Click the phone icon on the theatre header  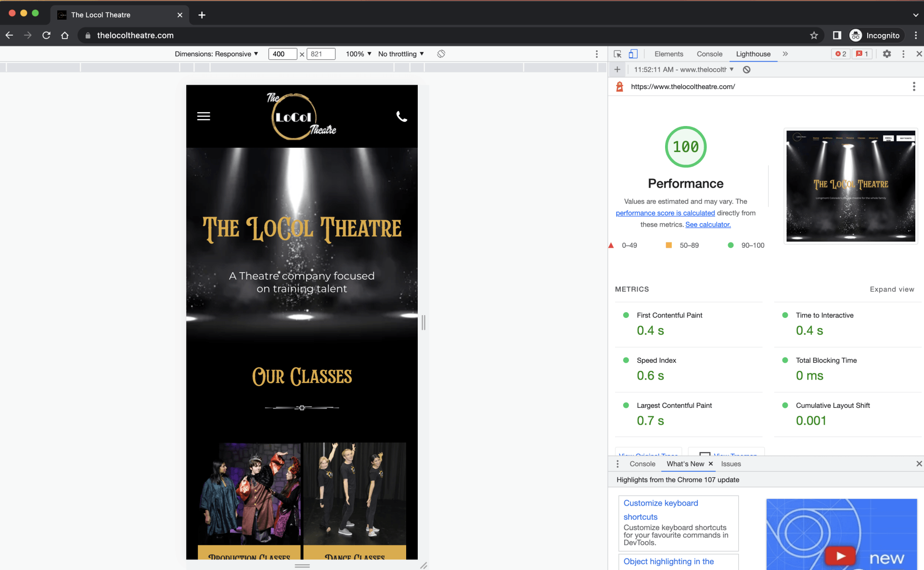pos(402,116)
